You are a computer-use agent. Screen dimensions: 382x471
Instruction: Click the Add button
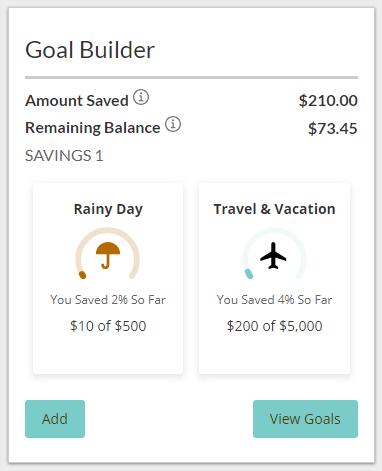point(55,419)
